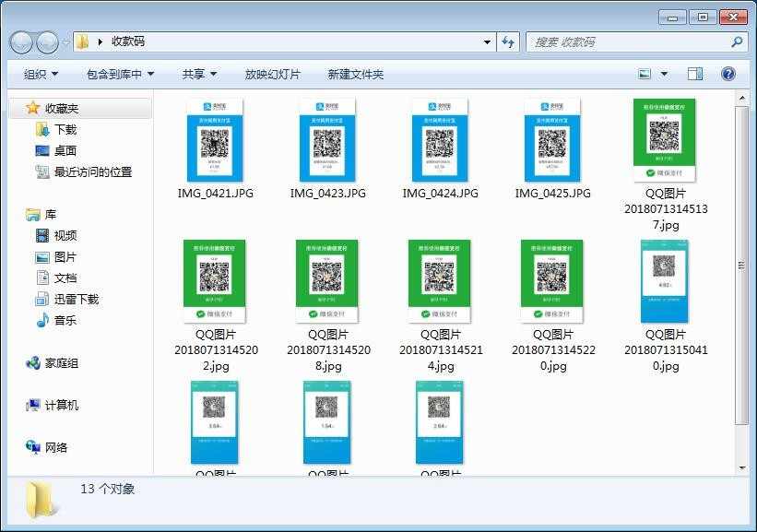Select thumbnail of QQ图片20180713145208.jpg
This screenshot has height=532, width=757.
pyautogui.click(x=327, y=281)
